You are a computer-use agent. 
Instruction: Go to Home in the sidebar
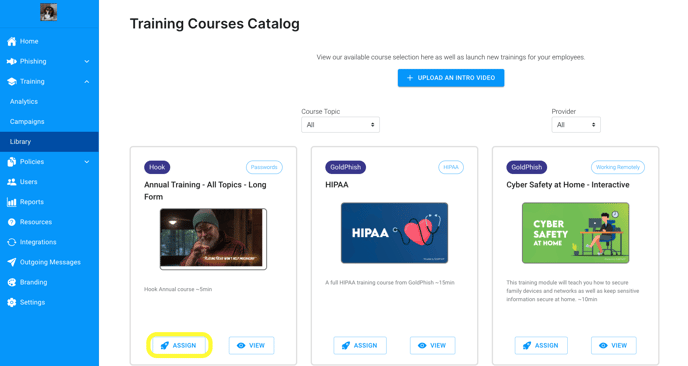pyautogui.click(x=29, y=41)
